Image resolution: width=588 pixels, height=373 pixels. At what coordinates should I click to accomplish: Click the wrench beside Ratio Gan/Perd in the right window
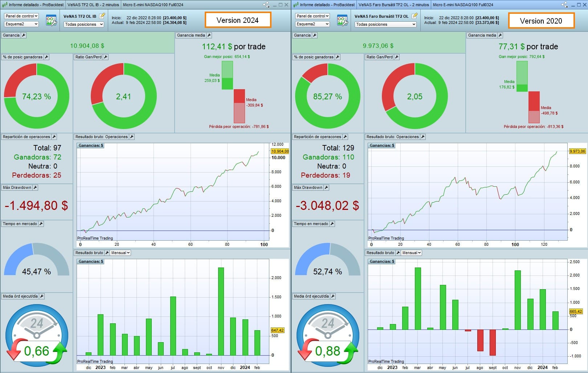coord(397,57)
